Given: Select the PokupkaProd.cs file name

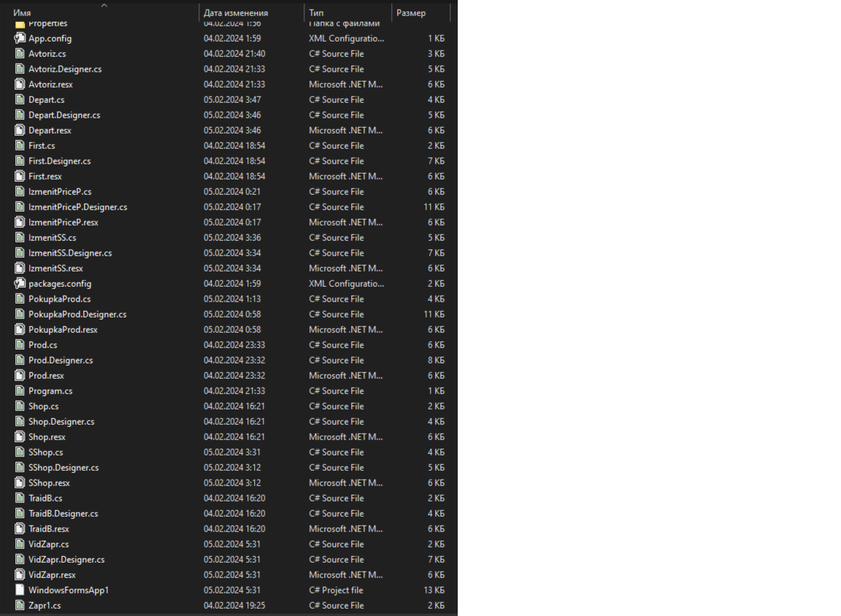Looking at the screenshot, I should (60, 299).
